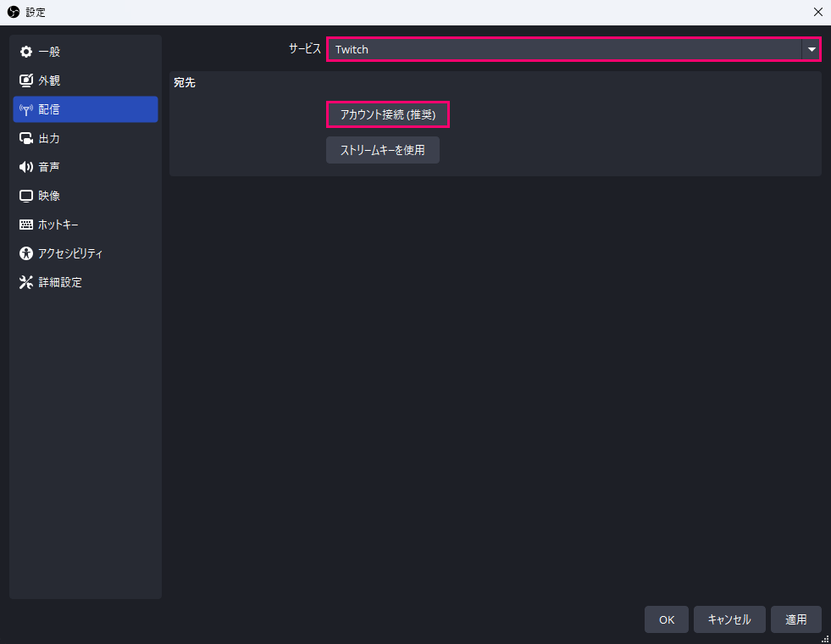Open the サービス dropdown showing Twitch
The height and width of the screenshot is (644, 831).
563,49
